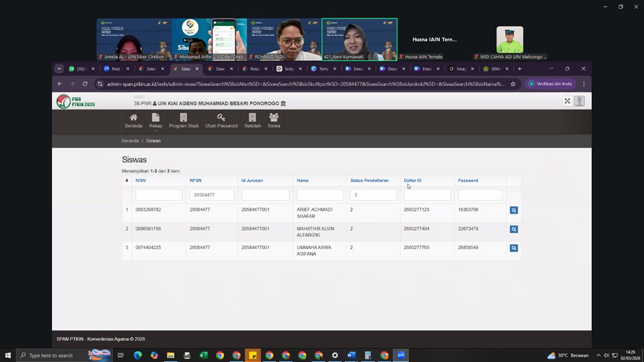Sort table by Nama column header
644x362 pixels.
click(x=302, y=181)
